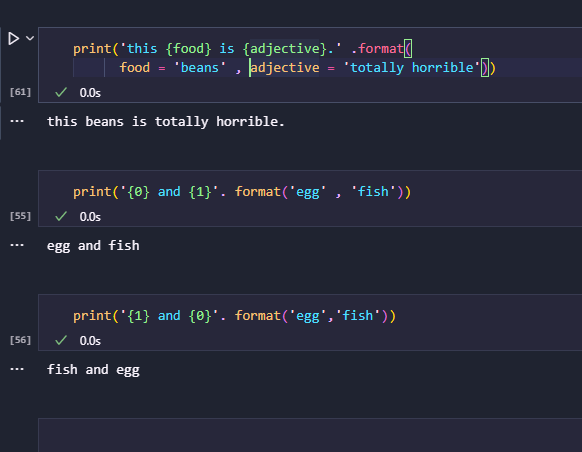Click output text 'fish and egg'

[93, 370]
